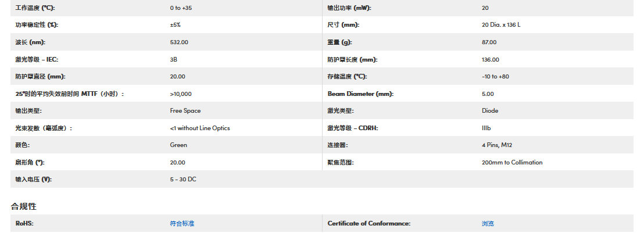Click the wavelength value 532.00
The width and height of the screenshot is (644, 247).
pos(179,42)
